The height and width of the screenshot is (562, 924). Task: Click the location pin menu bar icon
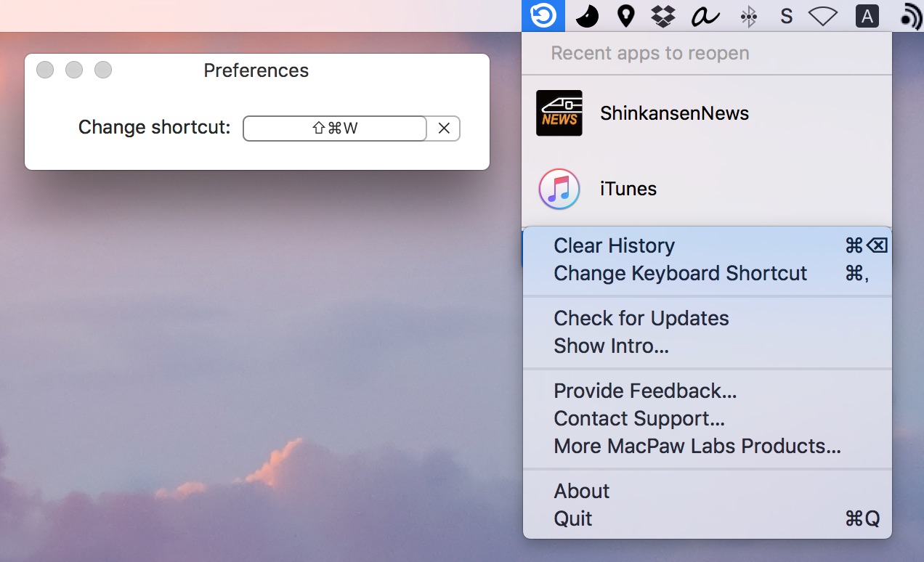coord(625,16)
